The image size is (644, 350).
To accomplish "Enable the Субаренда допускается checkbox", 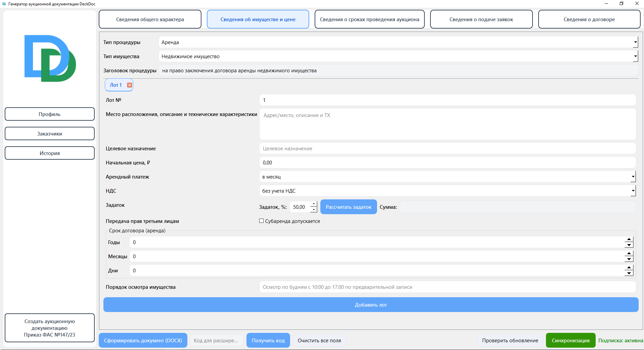I will point(262,221).
